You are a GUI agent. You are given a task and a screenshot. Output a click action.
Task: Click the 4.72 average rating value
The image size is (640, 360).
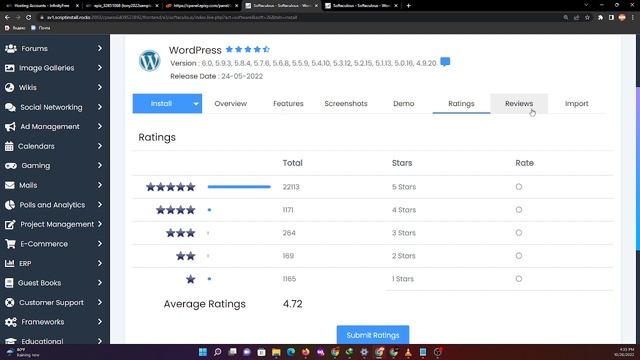[293, 304]
